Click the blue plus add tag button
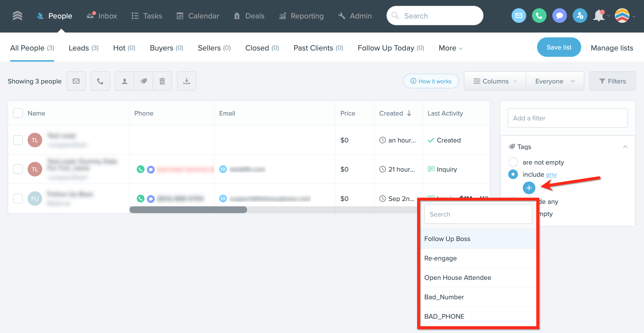This screenshot has height=333, width=644. [x=529, y=188]
